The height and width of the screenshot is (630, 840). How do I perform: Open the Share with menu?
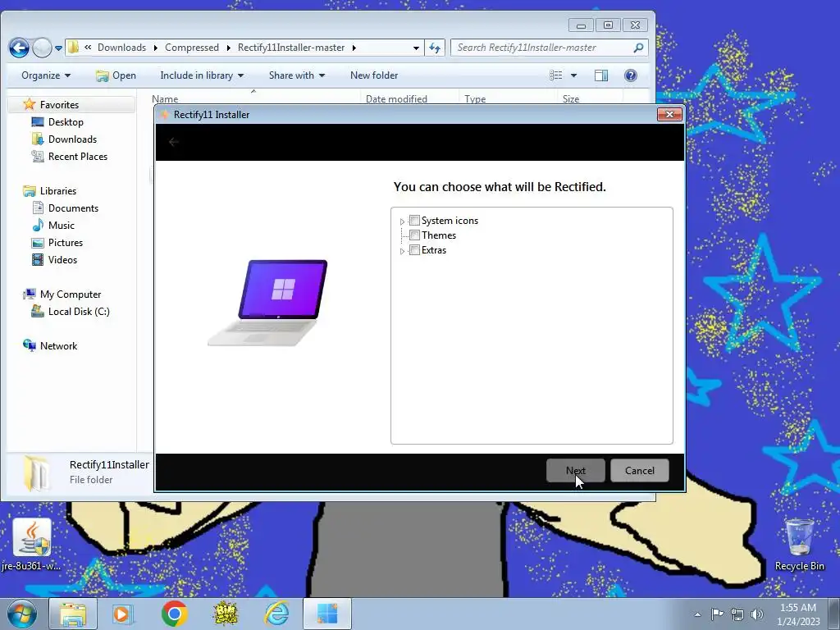[x=297, y=75]
